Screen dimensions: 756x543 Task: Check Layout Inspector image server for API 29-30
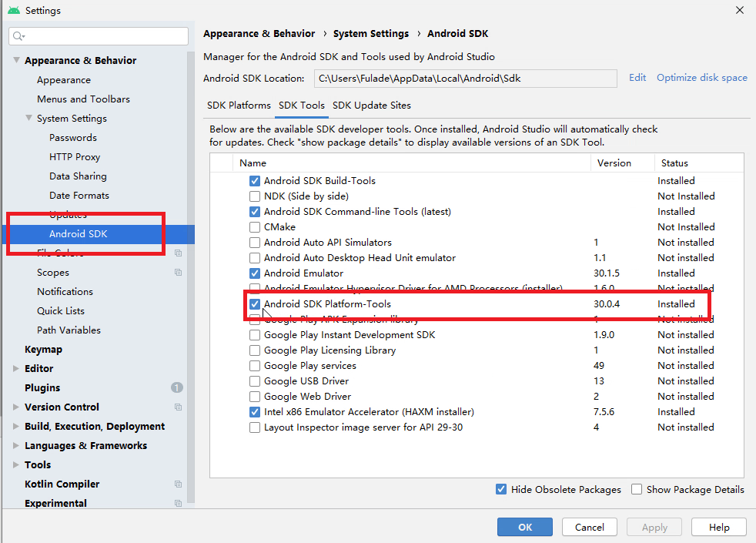coord(255,427)
